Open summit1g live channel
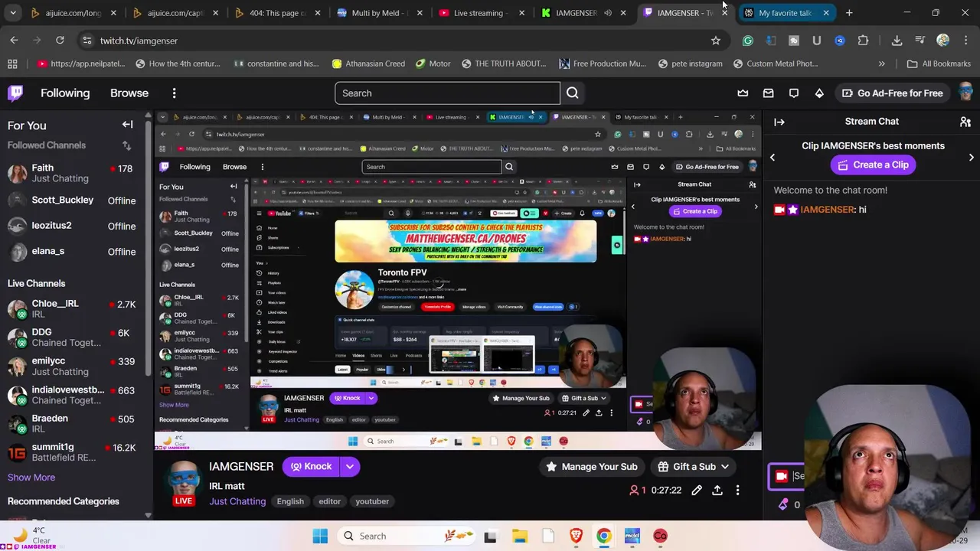This screenshot has height=551, width=980. tap(73, 452)
